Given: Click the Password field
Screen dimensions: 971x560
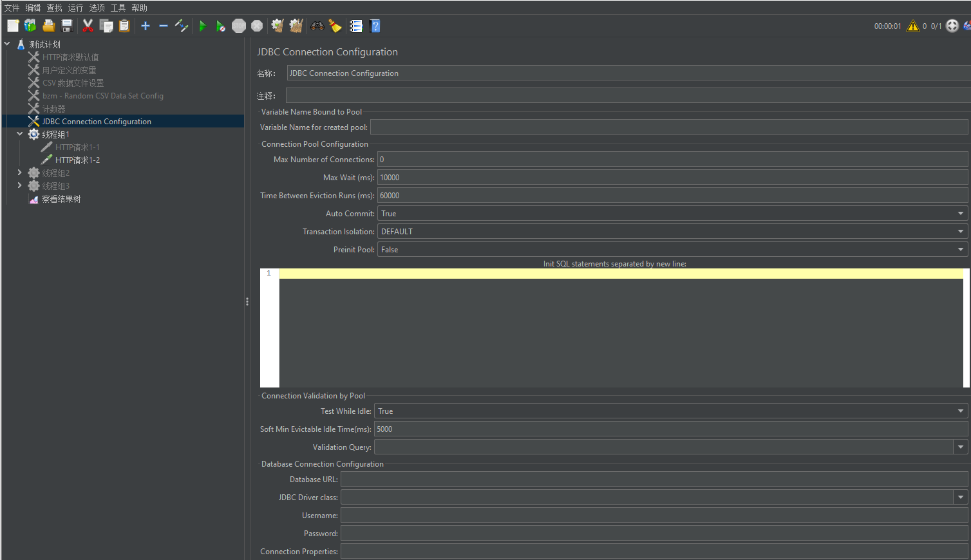Looking at the screenshot, I should click(654, 533).
